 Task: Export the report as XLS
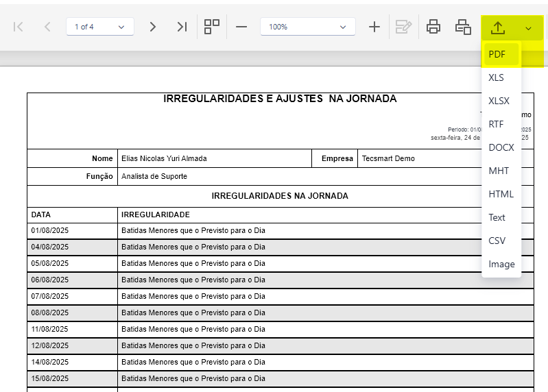tap(501, 77)
